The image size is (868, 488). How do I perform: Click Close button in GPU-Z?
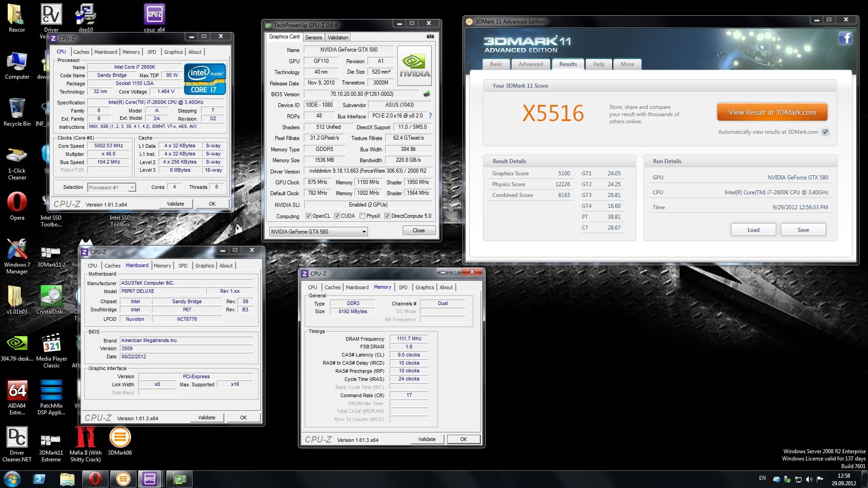click(x=419, y=230)
